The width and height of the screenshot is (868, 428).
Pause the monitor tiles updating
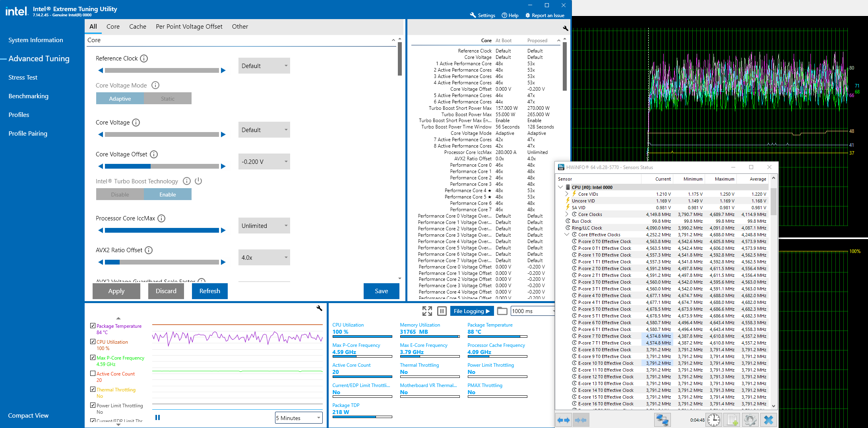(442, 311)
